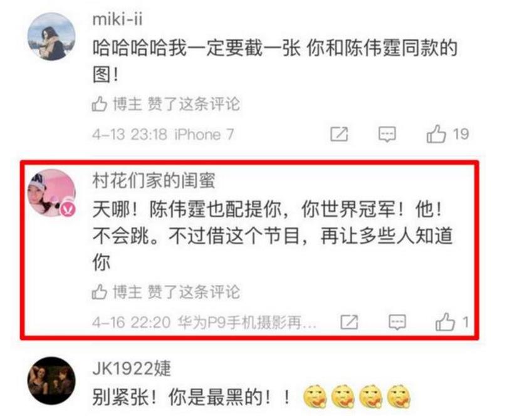Reply to the 村花们家的闺蜜 comment
The image size is (532, 416).
coord(397,322)
